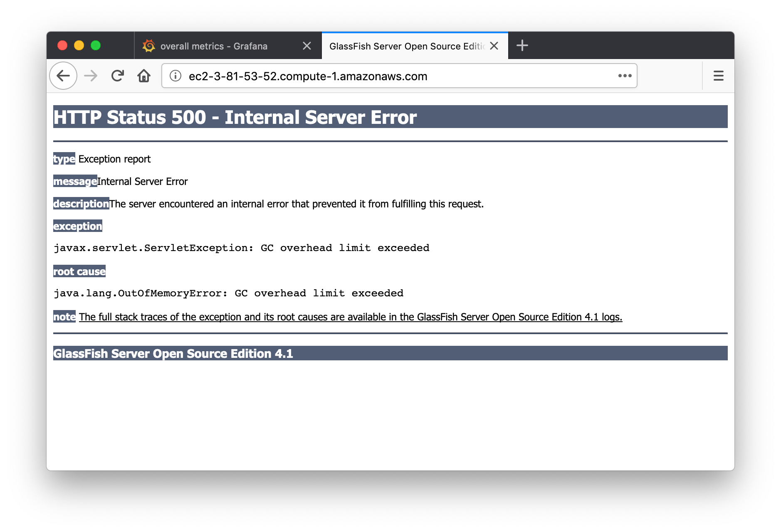The image size is (781, 532).
Task: Click the 'description' label
Action: tap(81, 204)
